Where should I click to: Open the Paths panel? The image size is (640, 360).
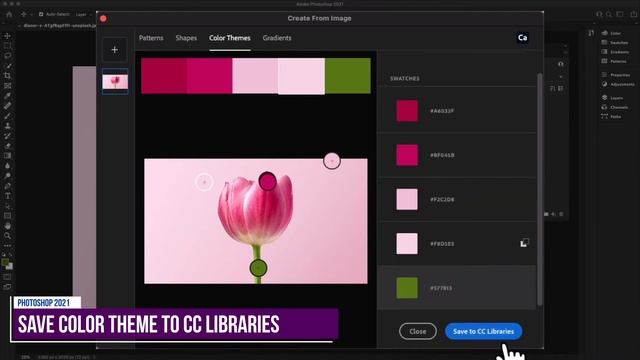pyautogui.click(x=611, y=117)
